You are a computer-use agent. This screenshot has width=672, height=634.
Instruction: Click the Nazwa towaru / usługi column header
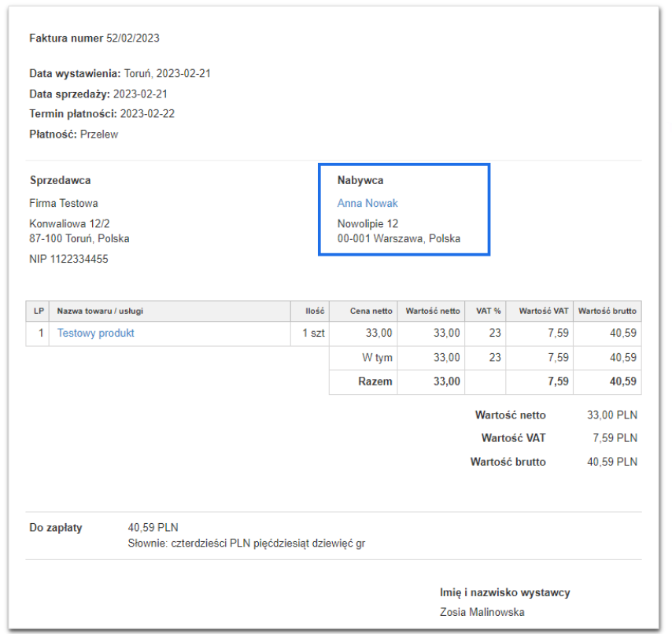pyautogui.click(x=100, y=311)
